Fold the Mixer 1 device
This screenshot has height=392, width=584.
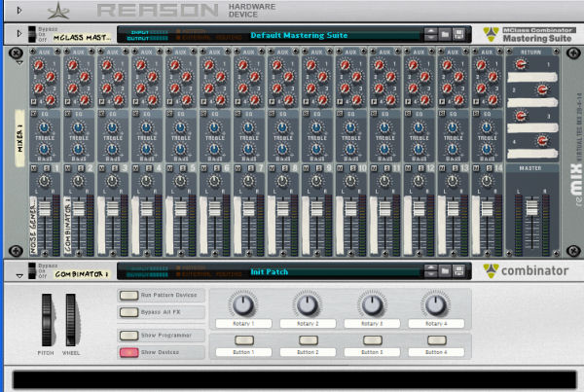pyautogui.click(x=19, y=63)
